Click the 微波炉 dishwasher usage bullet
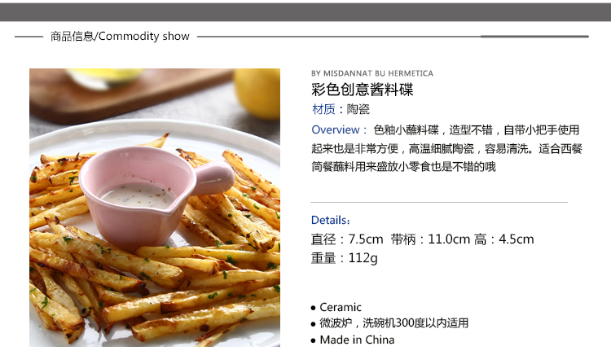Viewport: 611px width, 364px height. 393,323
